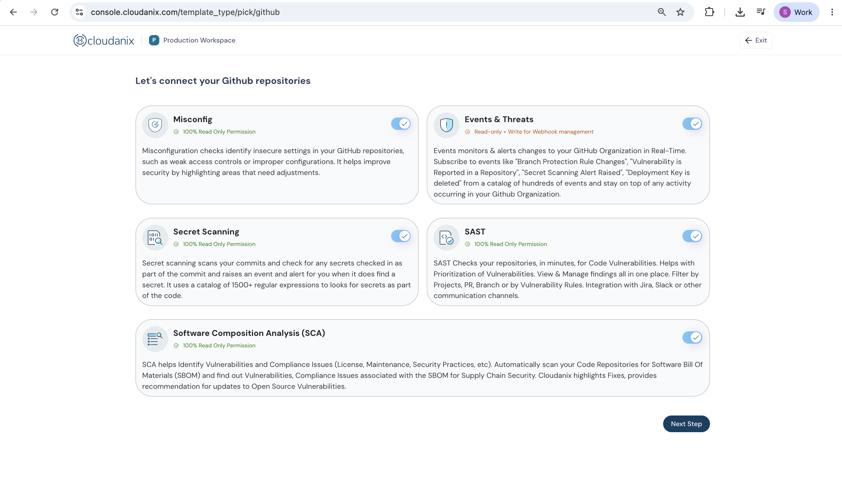Go back with the browser back arrow

(x=13, y=12)
